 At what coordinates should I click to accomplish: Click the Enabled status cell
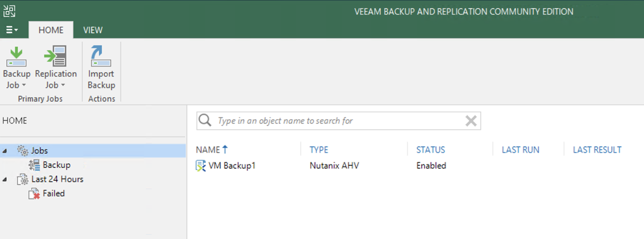431,166
